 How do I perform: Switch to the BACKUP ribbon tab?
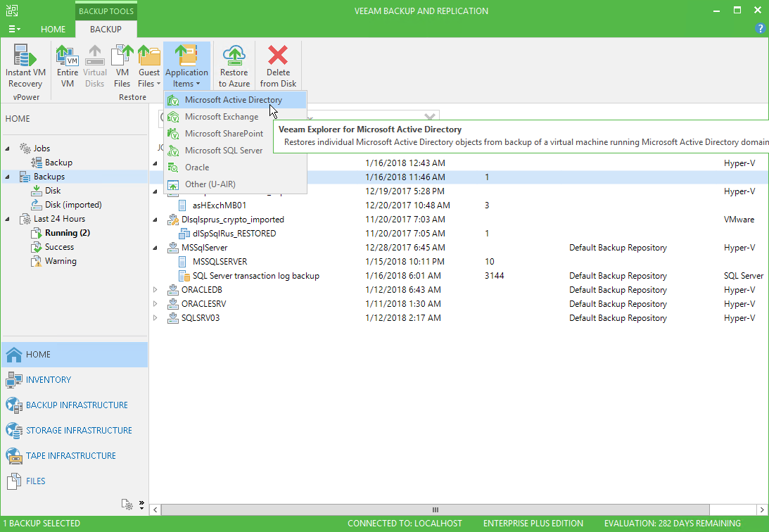(x=106, y=30)
